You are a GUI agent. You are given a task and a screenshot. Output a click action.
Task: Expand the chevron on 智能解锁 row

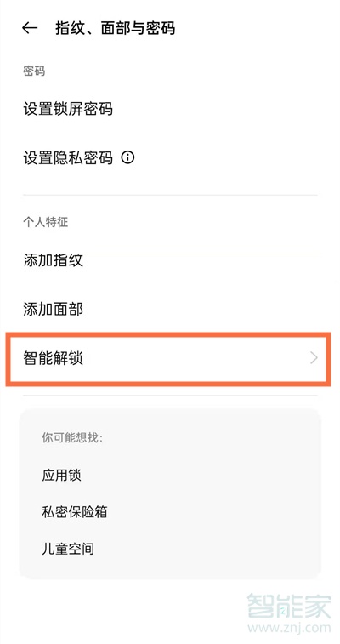[314, 358]
